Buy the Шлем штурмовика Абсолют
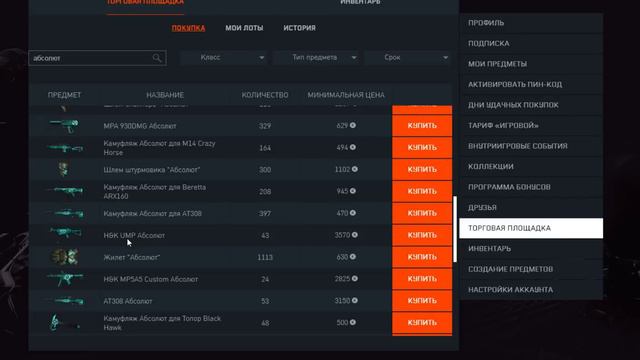 coord(422,169)
